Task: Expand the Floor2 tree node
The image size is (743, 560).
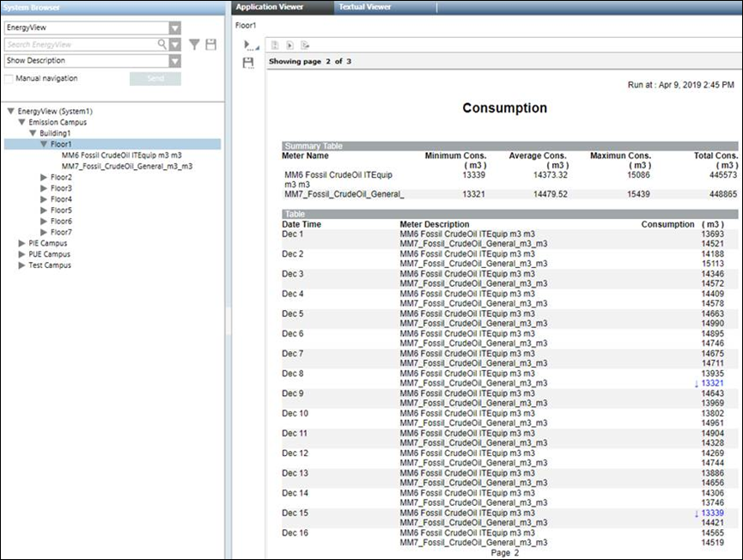Action: coord(44,177)
